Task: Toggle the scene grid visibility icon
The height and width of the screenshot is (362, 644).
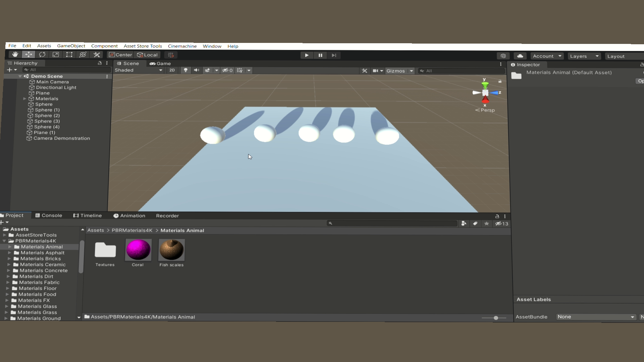Action: 239,70
